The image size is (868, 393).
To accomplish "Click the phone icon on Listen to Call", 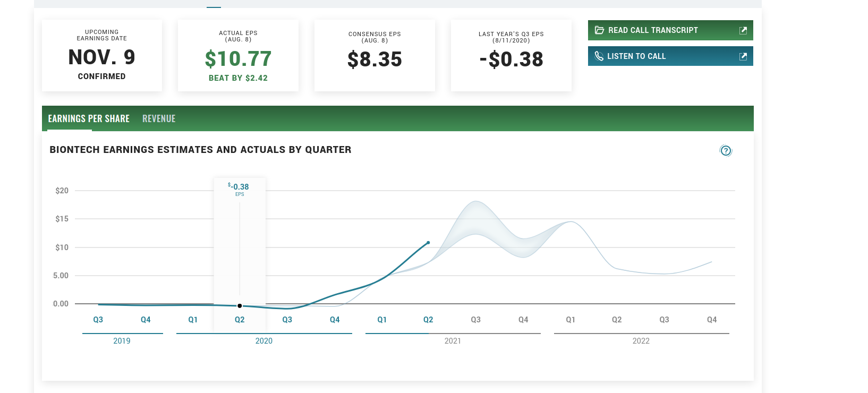I will pyautogui.click(x=599, y=56).
